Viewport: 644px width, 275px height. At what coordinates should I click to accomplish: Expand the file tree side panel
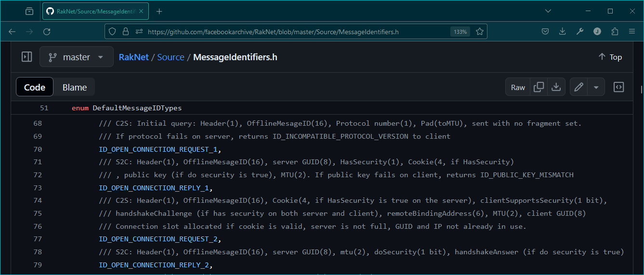coord(27,57)
